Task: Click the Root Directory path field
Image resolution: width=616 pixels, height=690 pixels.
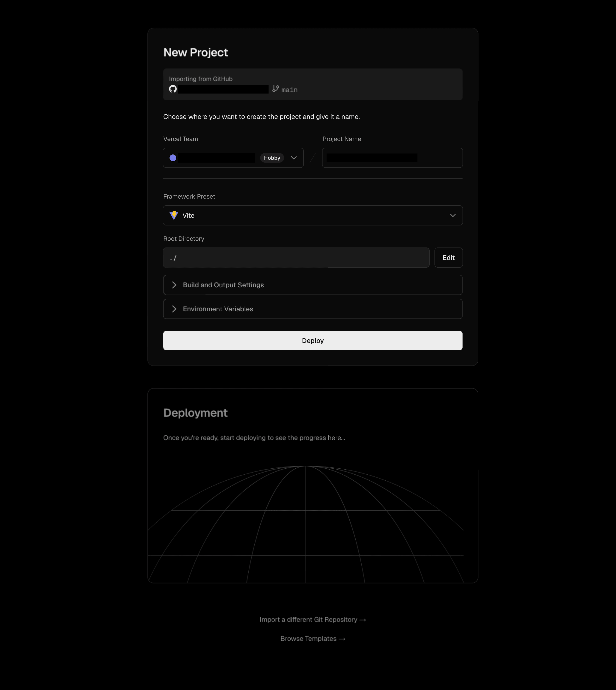Action: click(296, 258)
